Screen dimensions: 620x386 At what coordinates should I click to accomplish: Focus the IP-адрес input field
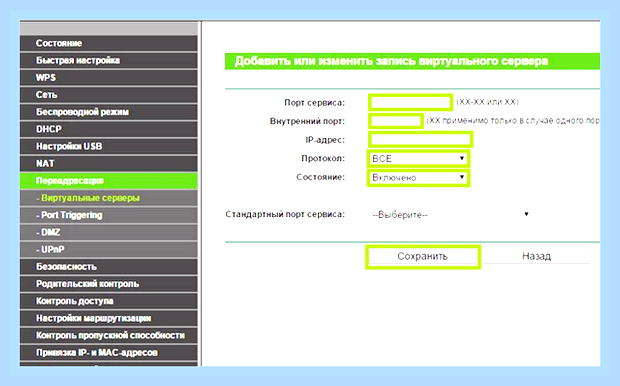pyautogui.click(x=420, y=139)
